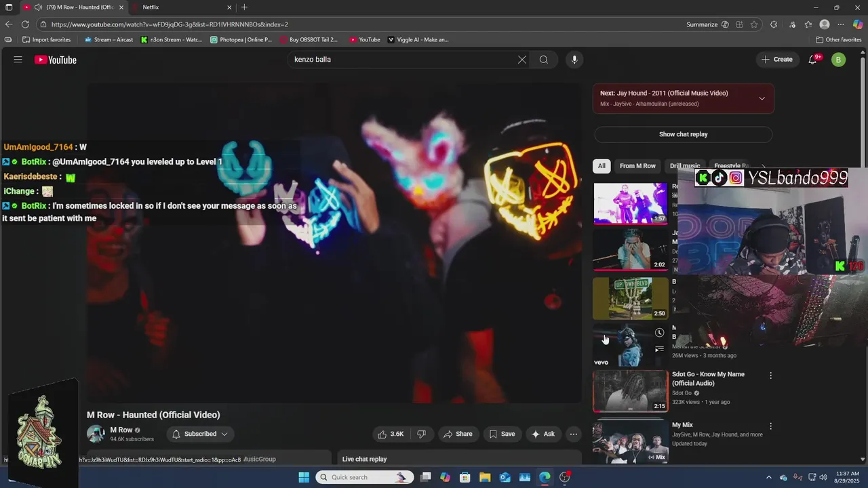Open the Create button on YouTube
The image size is (868, 488).
[776, 60]
